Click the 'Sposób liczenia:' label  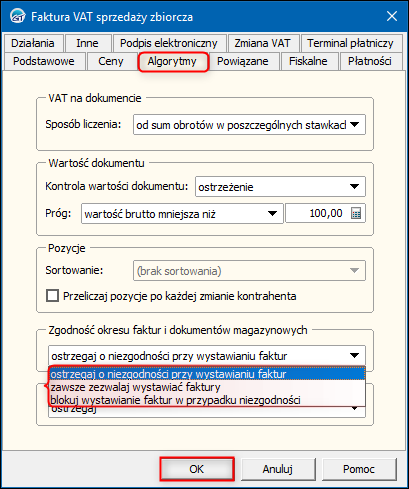coord(83,124)
